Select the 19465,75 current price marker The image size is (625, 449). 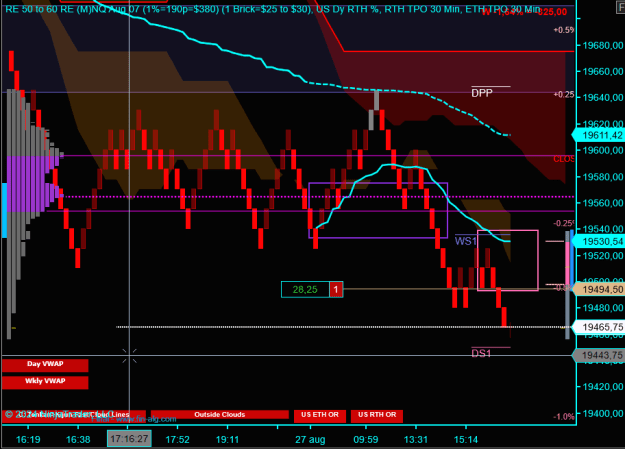(599, 327)
